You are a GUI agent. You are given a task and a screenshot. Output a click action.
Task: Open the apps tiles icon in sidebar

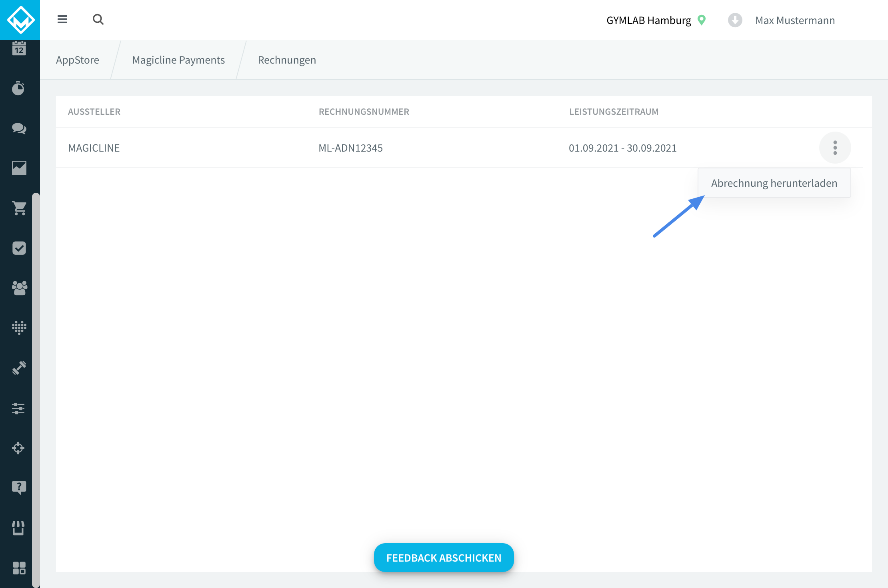(19, 568)
